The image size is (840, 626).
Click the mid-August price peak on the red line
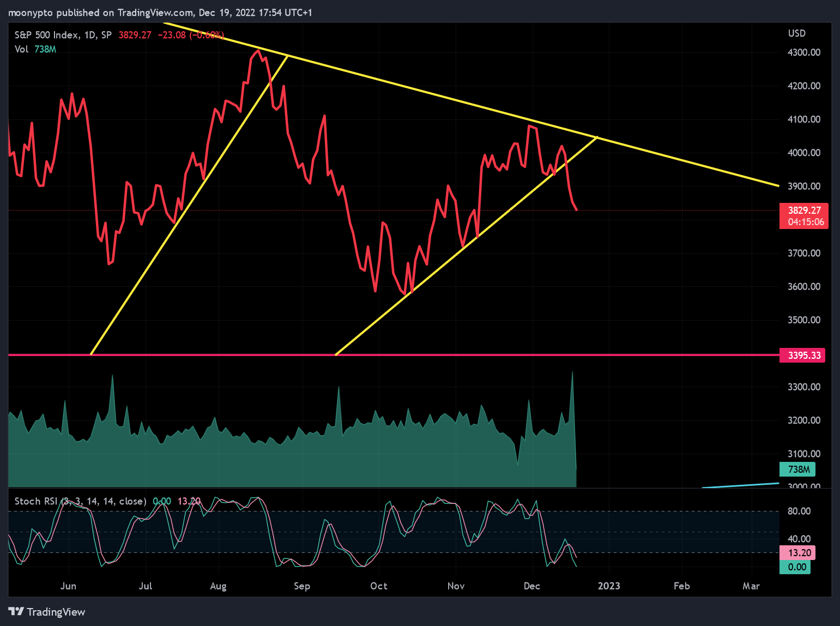click(258, 51)
